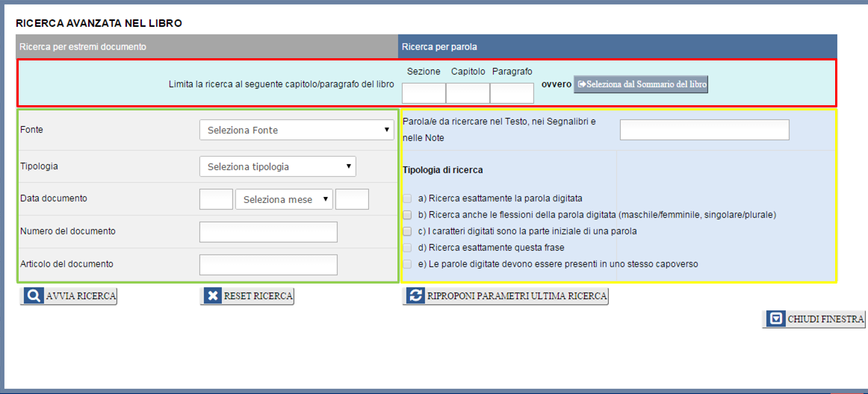Click into the Sezione input field
This screenshot has width=868, height=394.
424,93
